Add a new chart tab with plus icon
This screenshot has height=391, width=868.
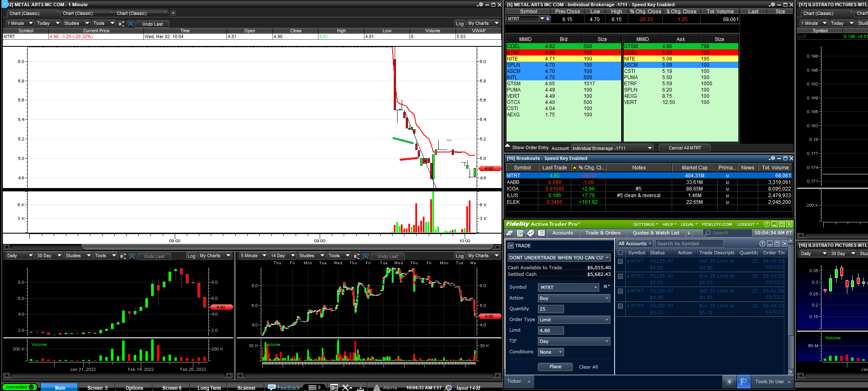click(x=173, y=13)
